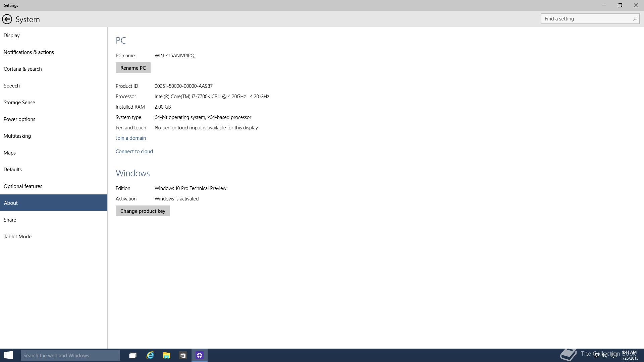This screenshot has height=362, width=644.
Task: Open the Windows Start menu
Action: click(8, 355)
